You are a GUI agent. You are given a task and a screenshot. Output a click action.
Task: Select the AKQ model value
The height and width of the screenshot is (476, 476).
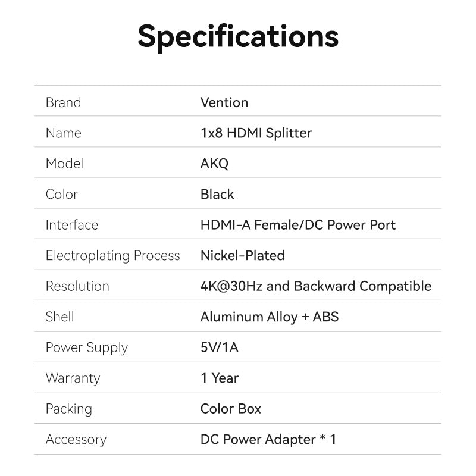point(214,164)
